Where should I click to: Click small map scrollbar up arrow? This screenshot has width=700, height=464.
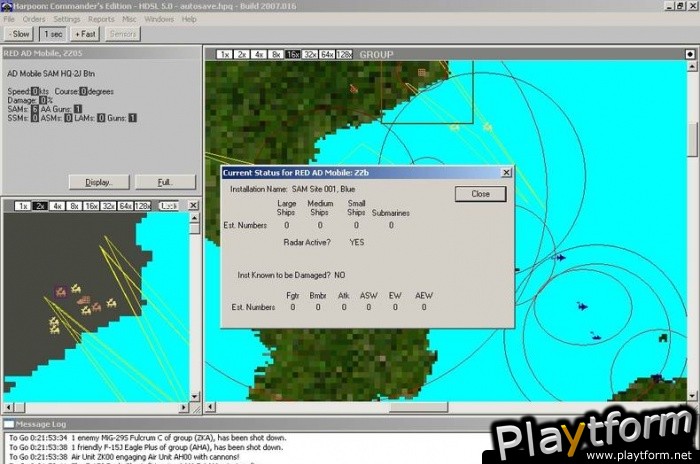(x=194, y=218)
